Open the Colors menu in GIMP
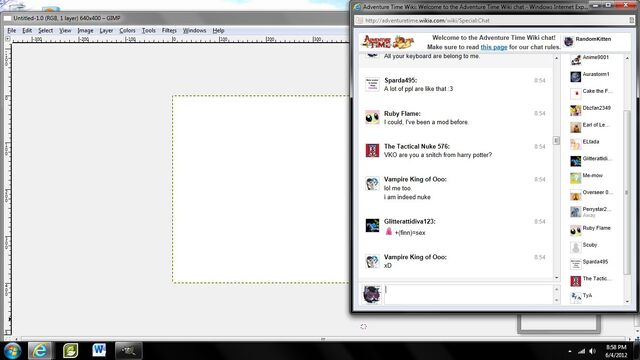This screenshot has height=360, width=640. [x=127, y=31]
